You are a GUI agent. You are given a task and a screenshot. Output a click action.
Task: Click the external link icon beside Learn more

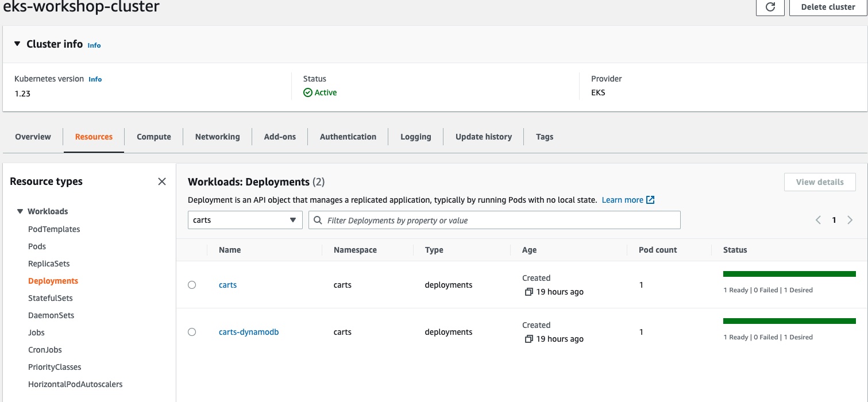650,200
